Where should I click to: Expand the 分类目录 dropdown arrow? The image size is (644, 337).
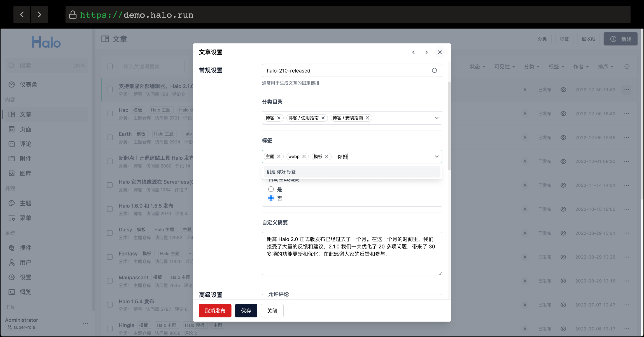pyautogui.click(x=437, y=118)
